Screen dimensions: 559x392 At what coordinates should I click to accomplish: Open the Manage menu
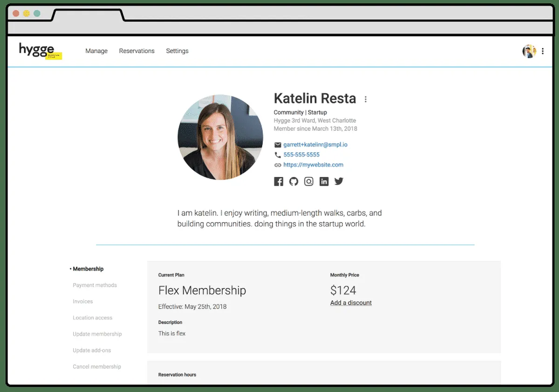96,51
